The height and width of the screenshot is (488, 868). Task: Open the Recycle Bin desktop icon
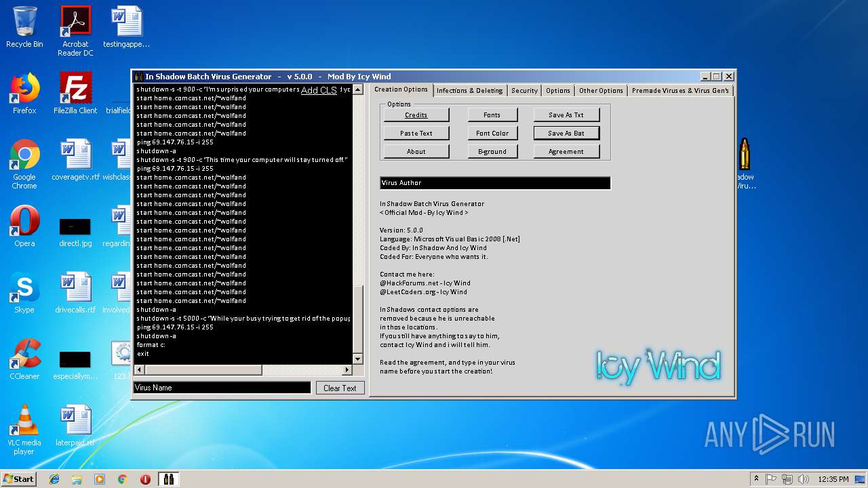coord(24,28)
